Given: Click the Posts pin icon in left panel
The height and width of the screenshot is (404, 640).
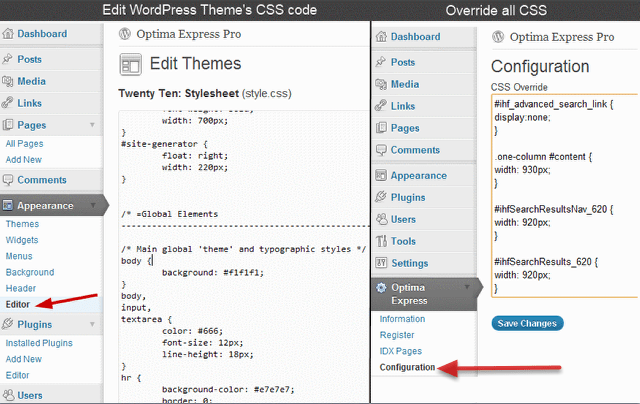Looking at the screenshot, I should pos(7,59).
